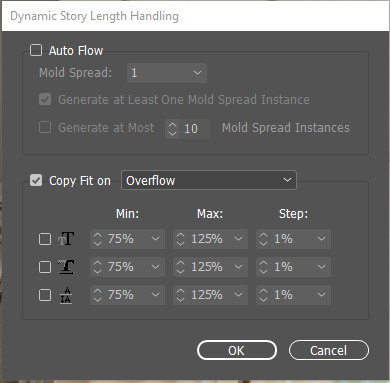
Task: Enable the horizontal scale copy fit checkbox
Action: [45, 267]
